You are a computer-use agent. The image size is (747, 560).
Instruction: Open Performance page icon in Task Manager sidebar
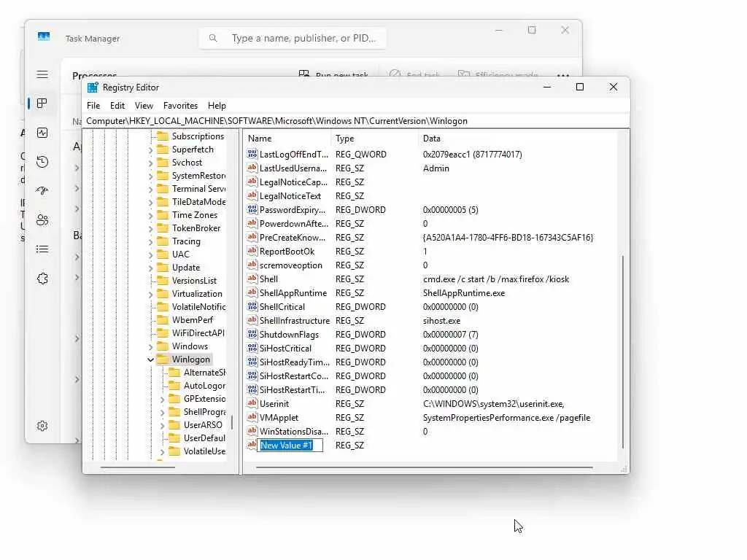click(42, 133)
